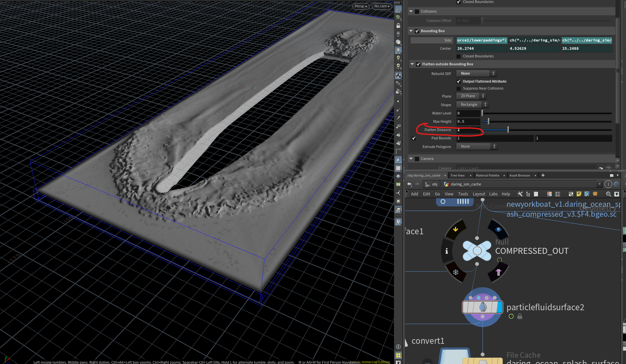
Task: Switch to the Tree View tab
Action: [457, 176]
